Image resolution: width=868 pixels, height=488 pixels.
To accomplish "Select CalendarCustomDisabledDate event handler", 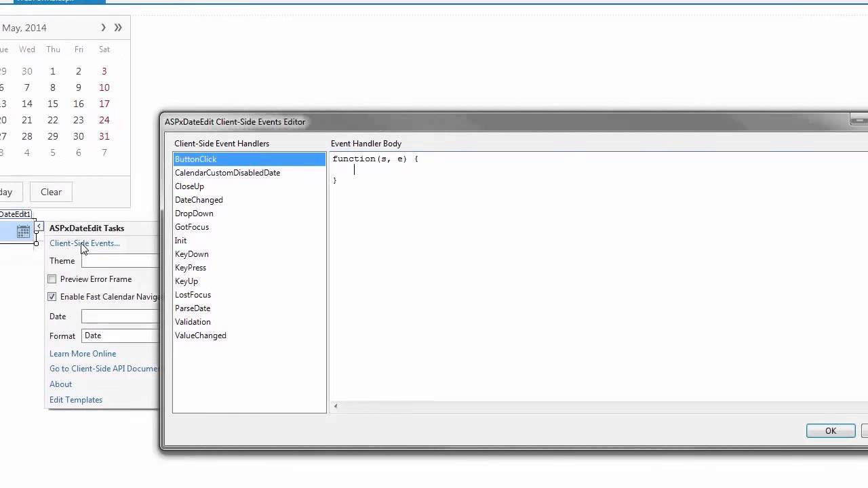I will [249, 173].
